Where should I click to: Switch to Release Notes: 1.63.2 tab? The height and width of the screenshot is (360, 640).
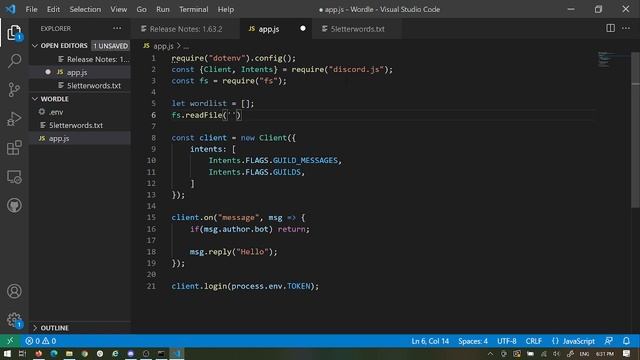(x=186, y=29)
